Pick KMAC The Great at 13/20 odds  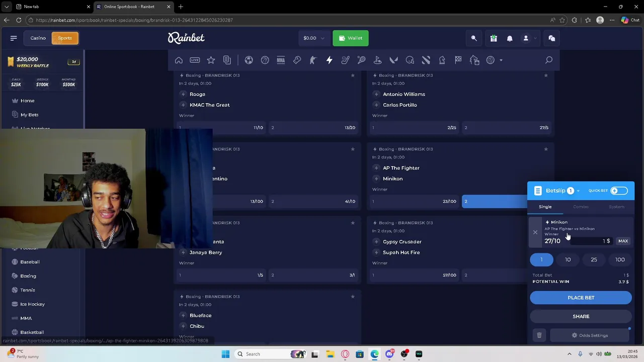tap(313, 128)
